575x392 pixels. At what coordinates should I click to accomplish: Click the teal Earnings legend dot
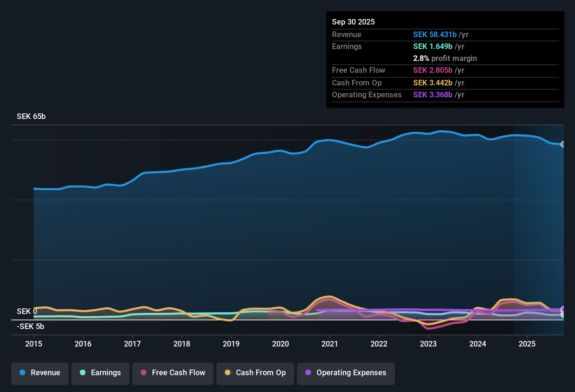(83, 373)
